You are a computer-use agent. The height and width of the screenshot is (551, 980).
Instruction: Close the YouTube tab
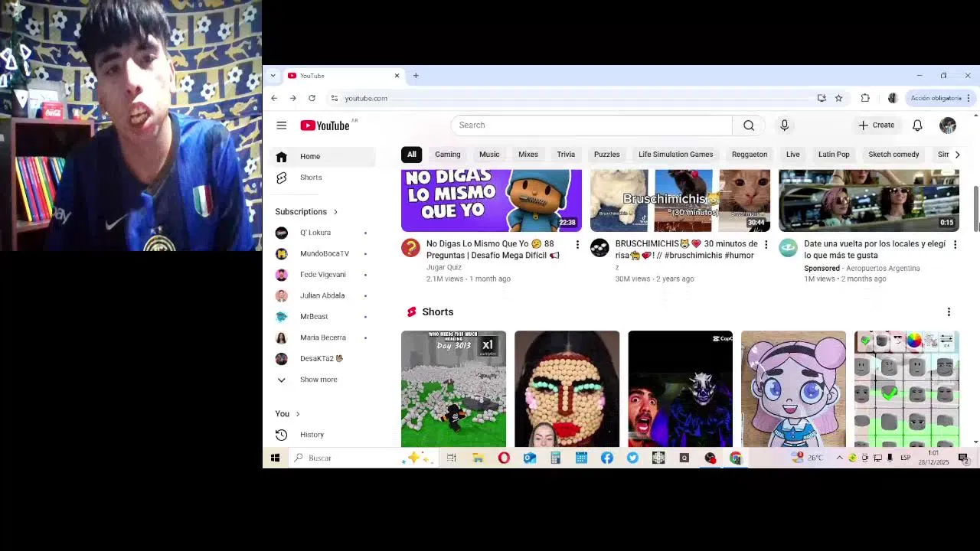click(397, 76)
